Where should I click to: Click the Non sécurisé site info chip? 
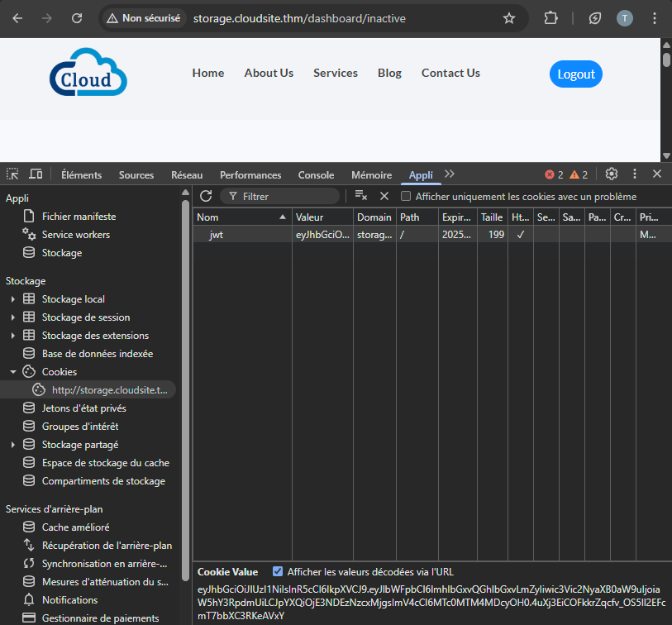click(143, 18)
